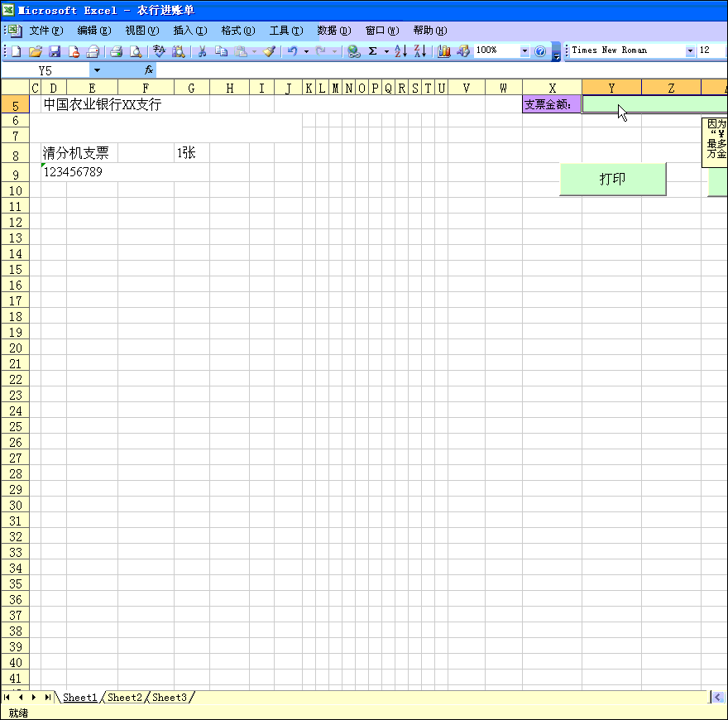Switch to the Sheet2 tab
728x720 pixels.
click(124, 698)
